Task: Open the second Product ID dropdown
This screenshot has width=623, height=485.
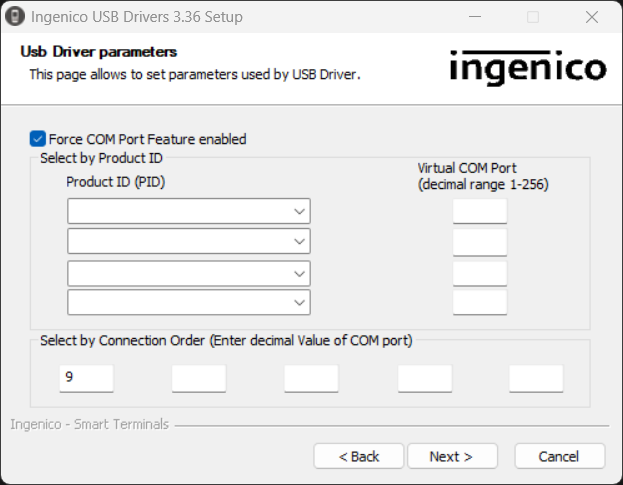Action: pos(189,241)
